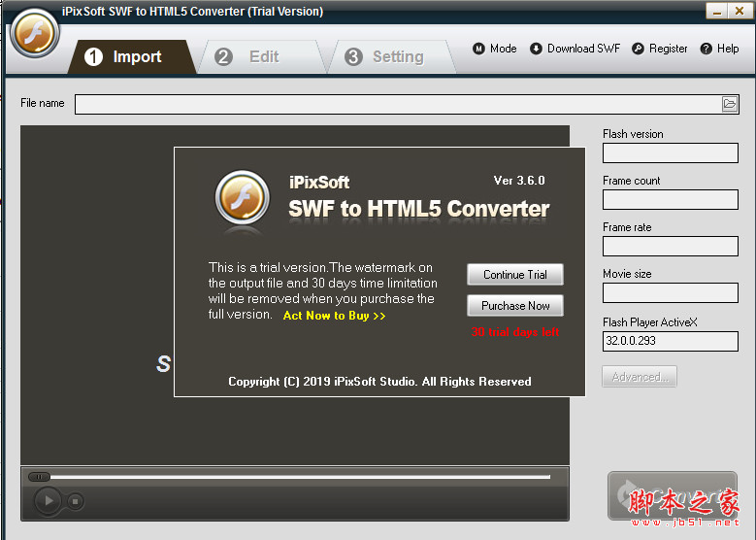This screenshot has width=756, height=540.
Task: Click the Advanced... button
Action: point(640,377)
